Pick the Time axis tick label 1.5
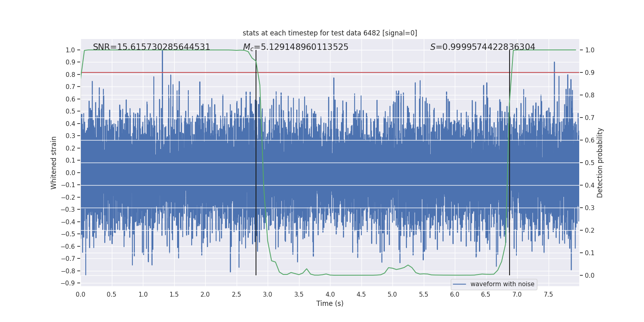The width and height of the screenshot is (644, 322). 174,294
